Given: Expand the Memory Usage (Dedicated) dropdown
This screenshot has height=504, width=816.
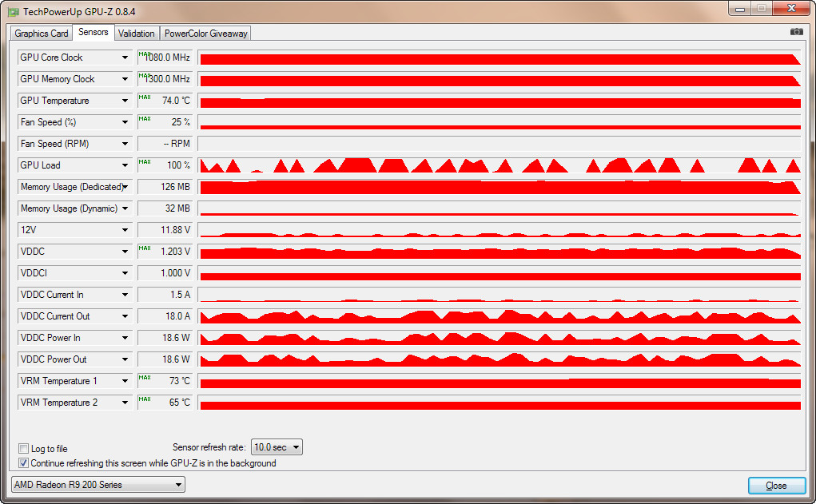Looking at the screenshot, I should pyautogui.click(x=125, y=187).
